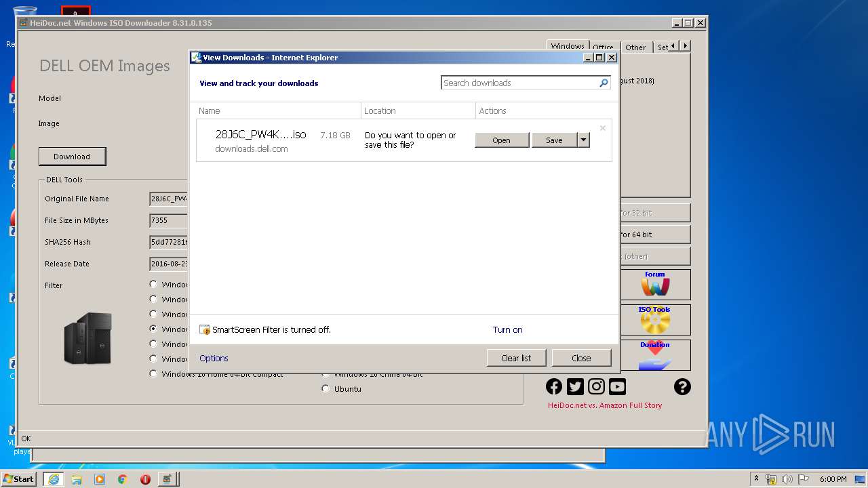The image size is (868, 488).
Task: Clear the downloads list
Action: coord(516,358)
